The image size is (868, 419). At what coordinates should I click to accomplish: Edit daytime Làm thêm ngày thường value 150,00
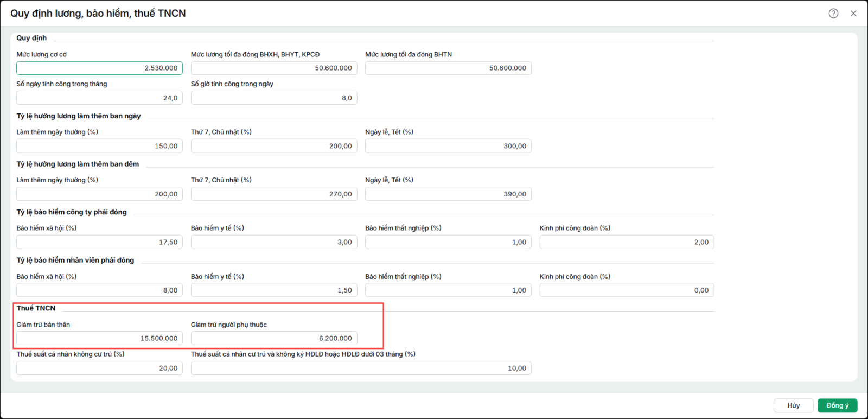tap(99, 146)
